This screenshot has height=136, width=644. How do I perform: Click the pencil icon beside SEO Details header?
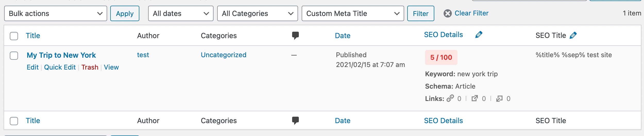click(x=479, y=35)
